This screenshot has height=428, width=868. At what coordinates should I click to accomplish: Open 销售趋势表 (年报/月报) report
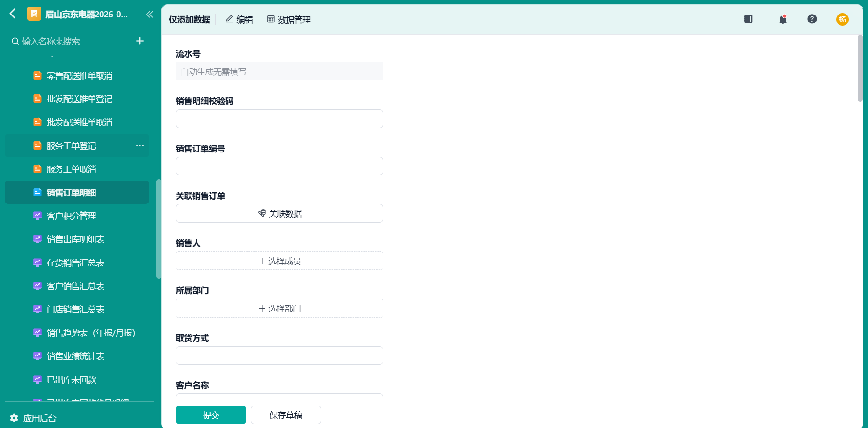pyautogui.click(x=77, y=333)
